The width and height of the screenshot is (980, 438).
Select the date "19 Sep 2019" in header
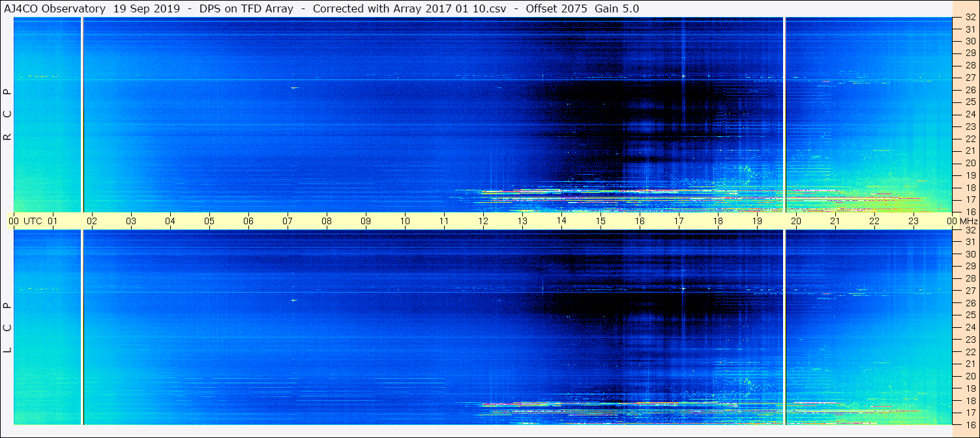click(x=145, y=8)
